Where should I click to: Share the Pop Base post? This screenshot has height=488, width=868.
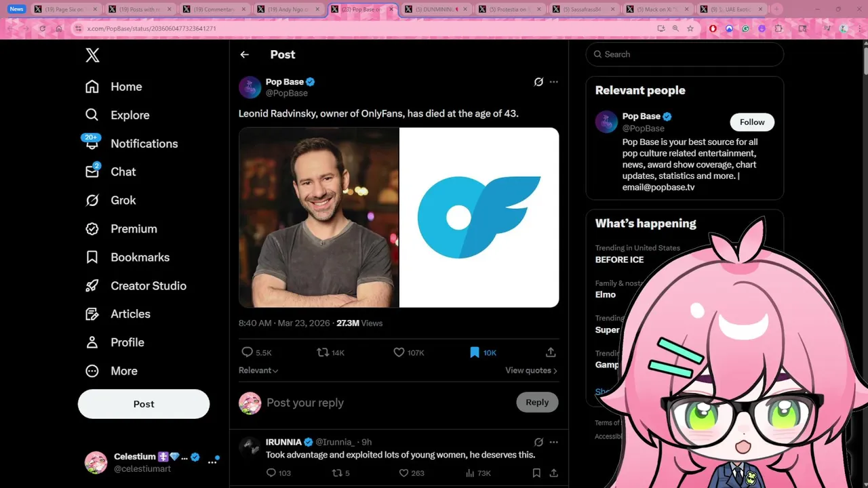(551, 352)
